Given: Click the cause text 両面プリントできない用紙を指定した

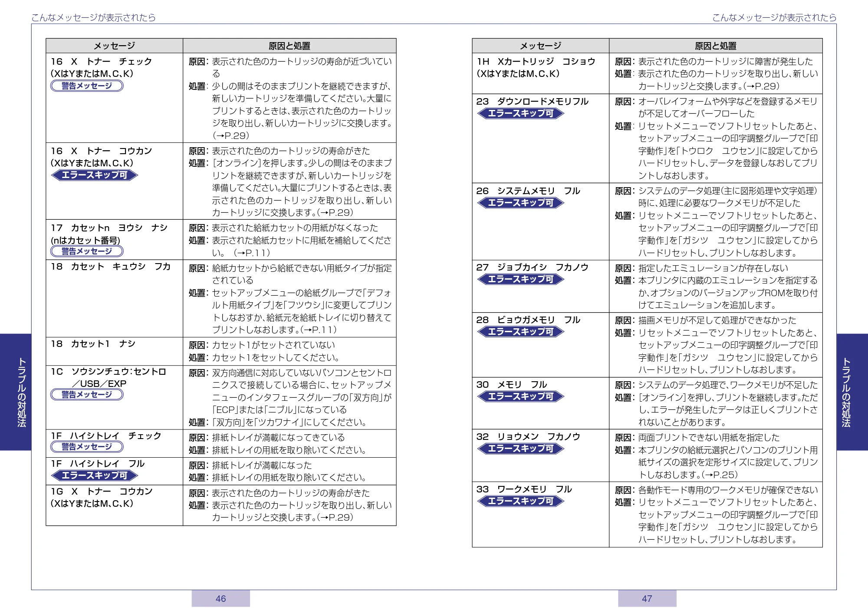Looking at the screenshot, I should 709,437.
